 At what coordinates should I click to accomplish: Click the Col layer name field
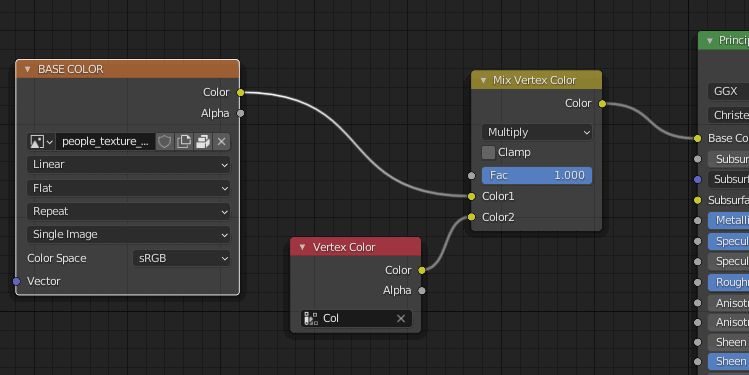coord(356,318)
